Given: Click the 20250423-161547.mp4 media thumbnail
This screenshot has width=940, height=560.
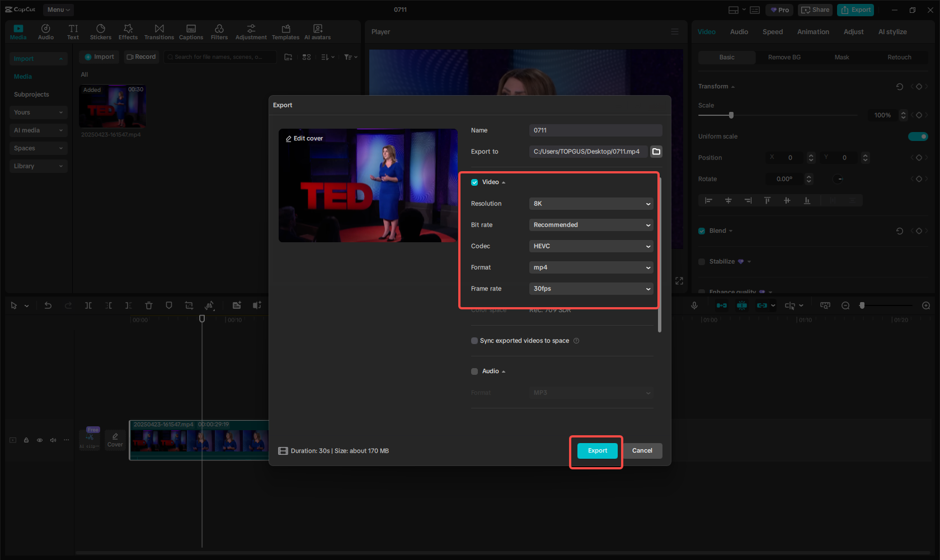Looking at the screenshot, I should click(x=112, y=106).
